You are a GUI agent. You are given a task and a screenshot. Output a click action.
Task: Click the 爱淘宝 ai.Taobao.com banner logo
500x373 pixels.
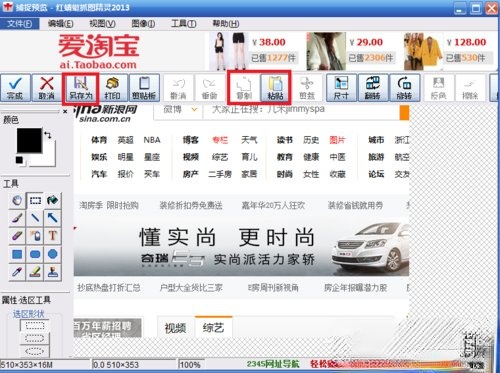(99, 51)
